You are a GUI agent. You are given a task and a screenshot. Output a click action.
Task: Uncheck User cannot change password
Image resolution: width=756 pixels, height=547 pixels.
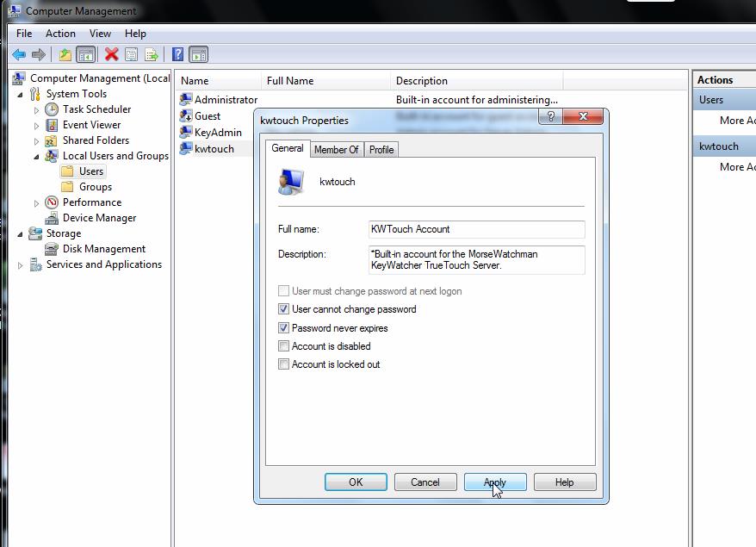tap(284, 309)
